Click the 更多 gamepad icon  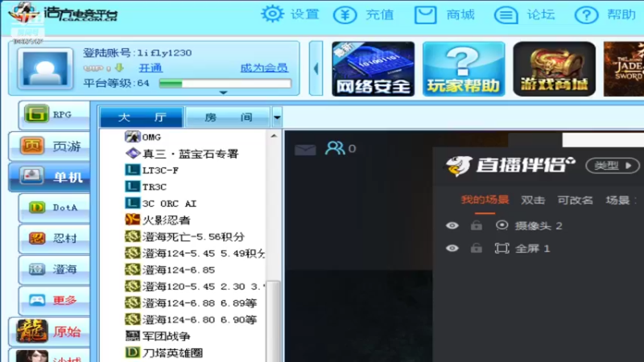(x=37, y=300)
